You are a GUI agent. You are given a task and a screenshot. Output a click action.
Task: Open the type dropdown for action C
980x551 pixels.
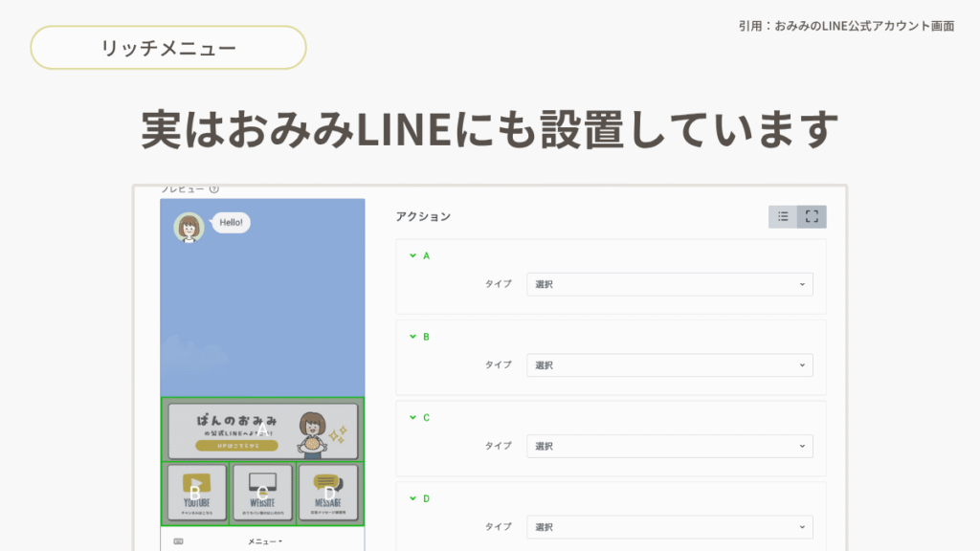(x=669, y=446)
